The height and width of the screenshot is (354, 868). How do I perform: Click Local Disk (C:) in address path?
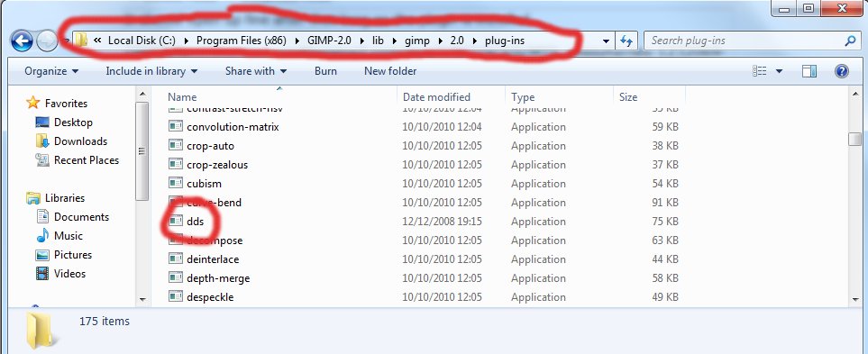coord(141,41)
